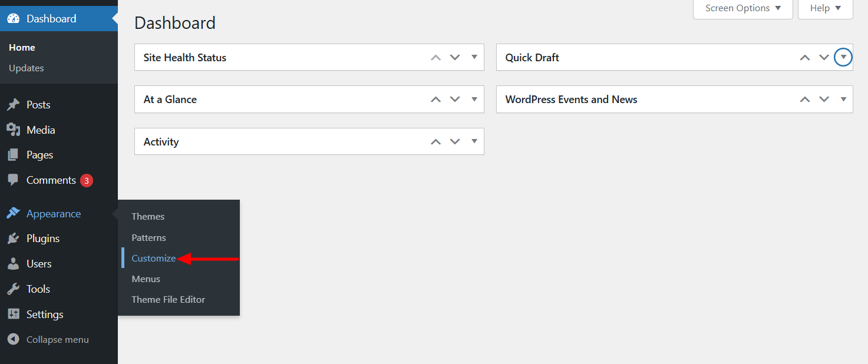Image resolution: width=868 pixels, height=364 pixels.
Task: Open the Plugins menu label
Action: click(43, 239)
